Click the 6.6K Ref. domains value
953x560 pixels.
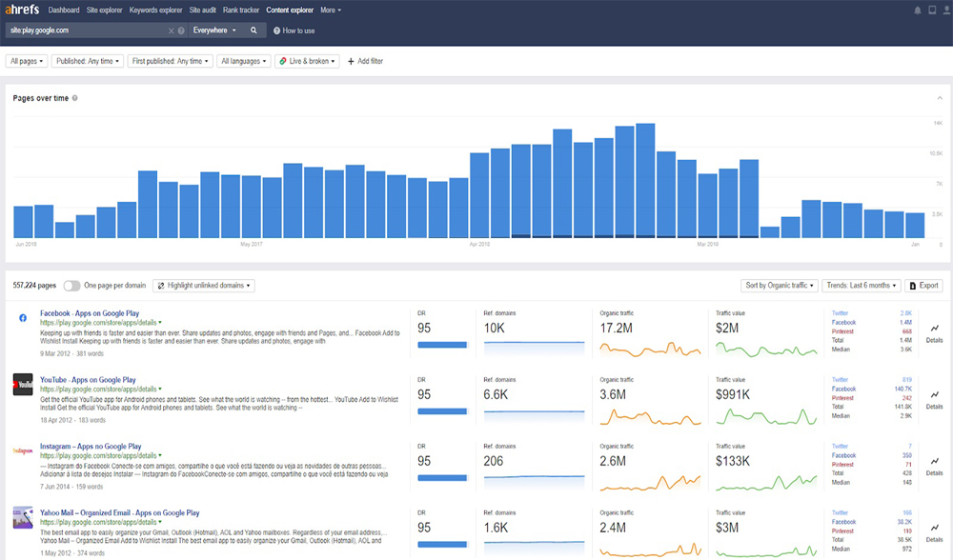click(x=496, y=395)
